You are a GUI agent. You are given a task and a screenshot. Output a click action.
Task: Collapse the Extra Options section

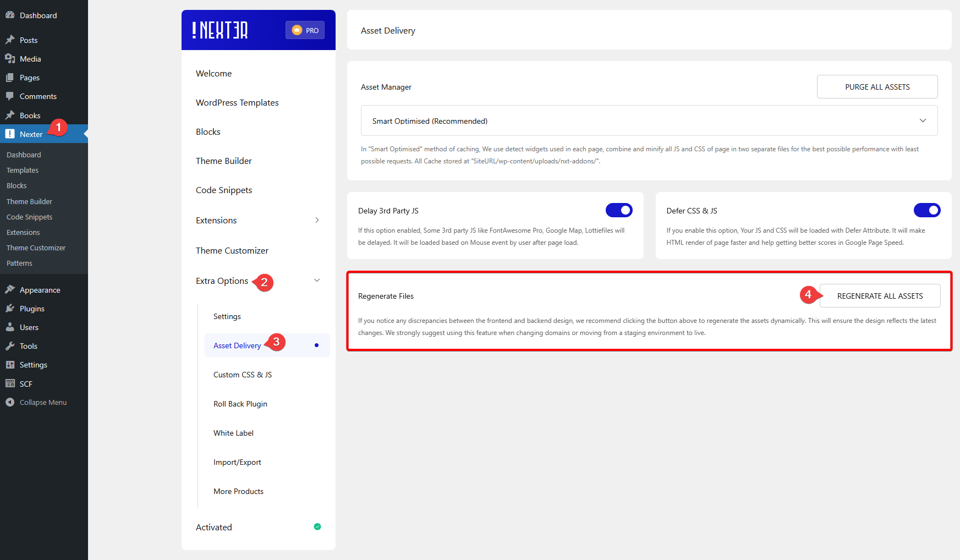click(317, 280)
